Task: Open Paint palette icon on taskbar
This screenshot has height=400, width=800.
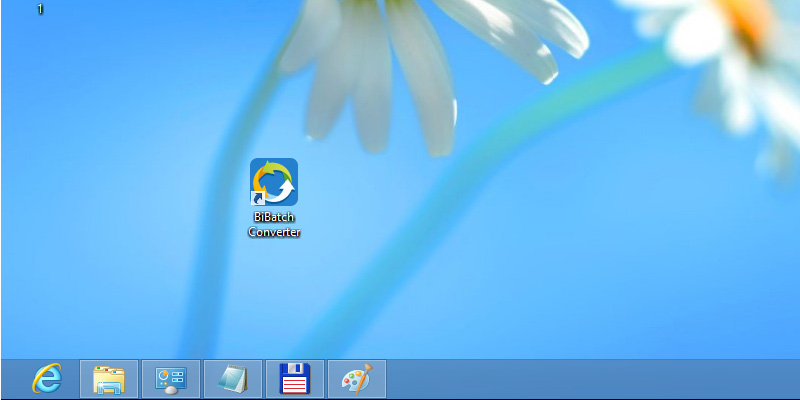Action: pyautogui.click(x=357, y=379)
